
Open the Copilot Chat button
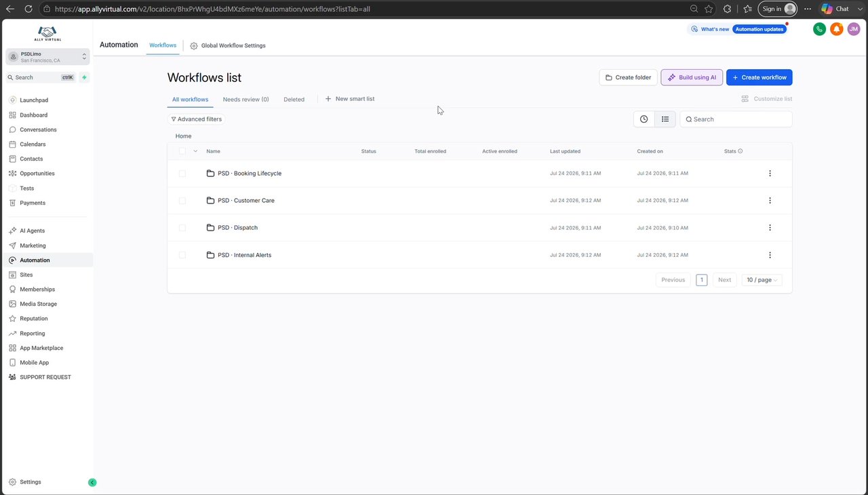pyautogui.click(x=835, y=9)
